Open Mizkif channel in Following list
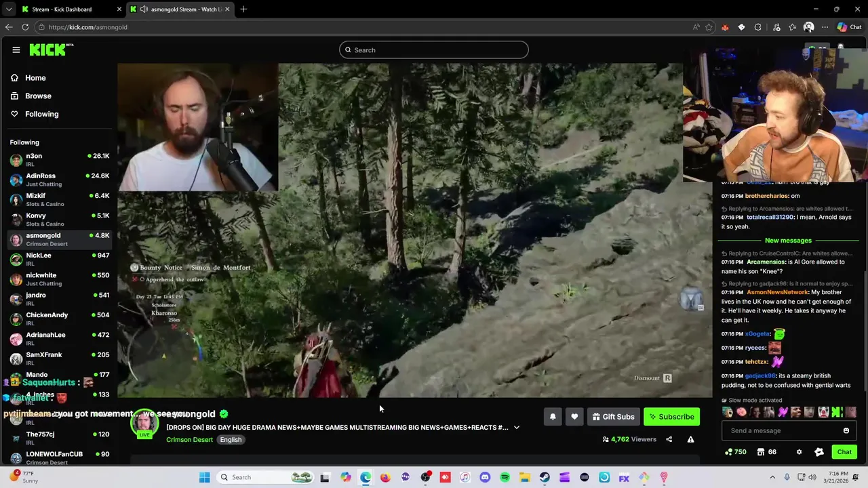Image resolution: width=868 pixels, height=488 pixels. click(60, 199)
